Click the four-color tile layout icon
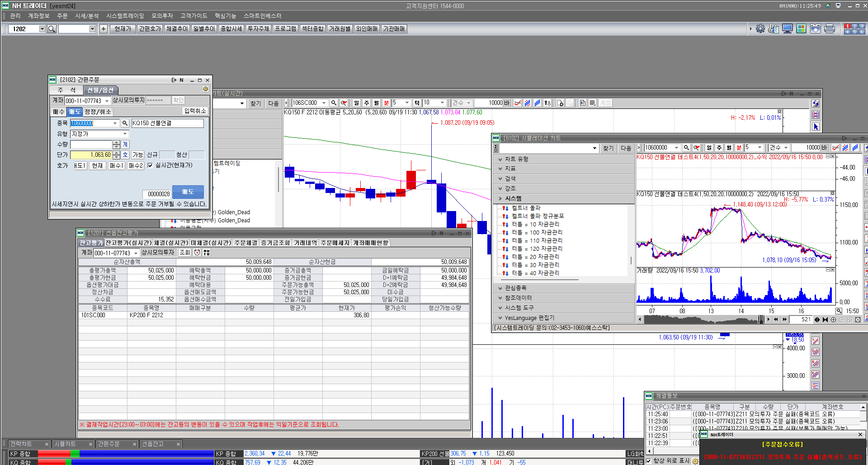 tap(802, 29)
